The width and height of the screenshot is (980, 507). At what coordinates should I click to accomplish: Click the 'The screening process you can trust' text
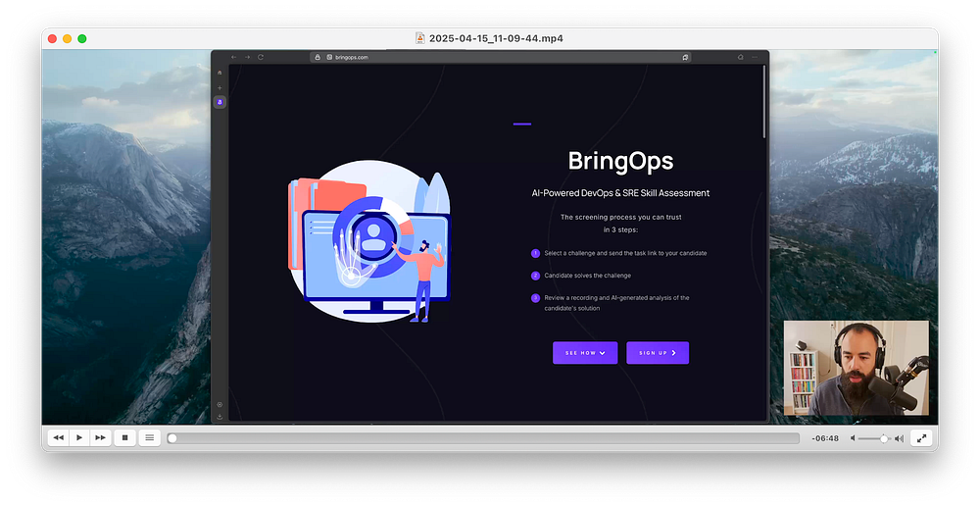620,218
